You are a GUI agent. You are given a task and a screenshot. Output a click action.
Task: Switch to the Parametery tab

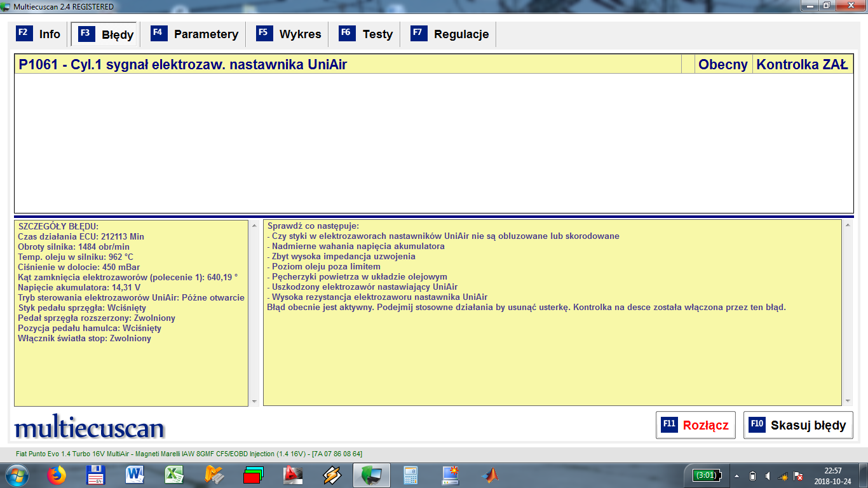tap(194, 34)
